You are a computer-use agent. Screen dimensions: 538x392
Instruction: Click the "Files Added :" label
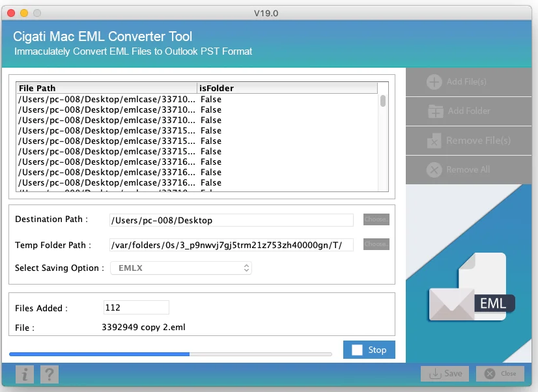[41, 308]
